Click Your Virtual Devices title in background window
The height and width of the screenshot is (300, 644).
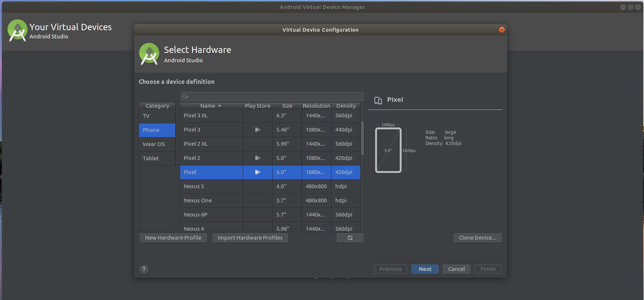pyautogui.click(x=70, y=27)
